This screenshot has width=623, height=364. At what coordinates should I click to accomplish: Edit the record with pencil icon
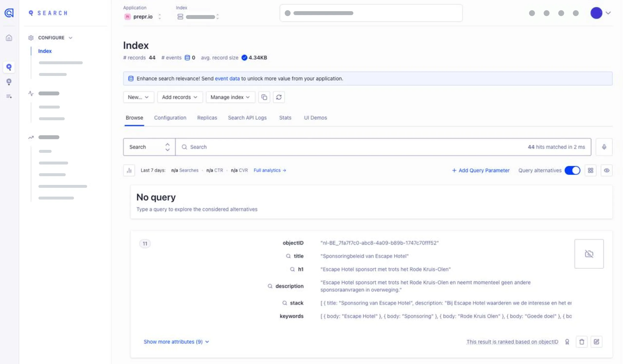[x=596, y=342]
